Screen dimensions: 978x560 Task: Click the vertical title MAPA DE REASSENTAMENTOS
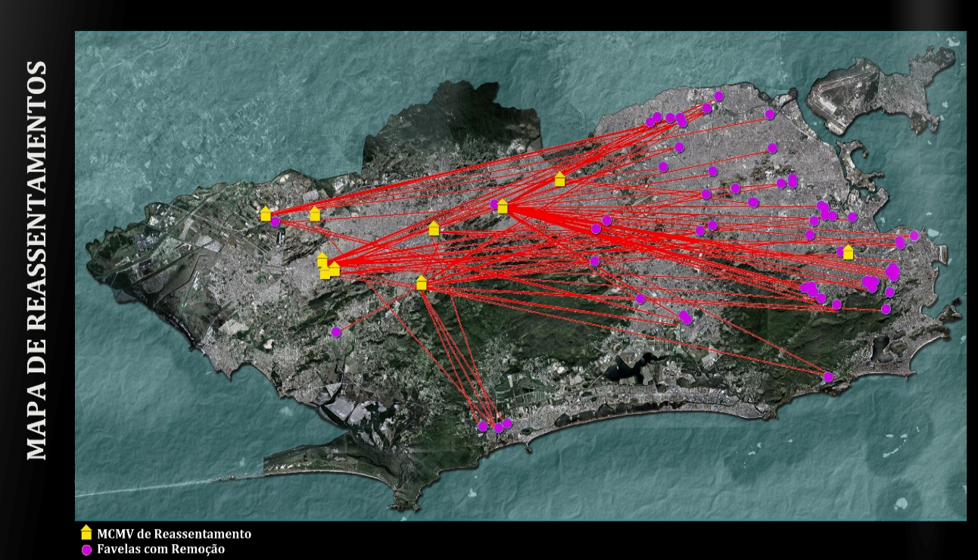tap(37, 261)
